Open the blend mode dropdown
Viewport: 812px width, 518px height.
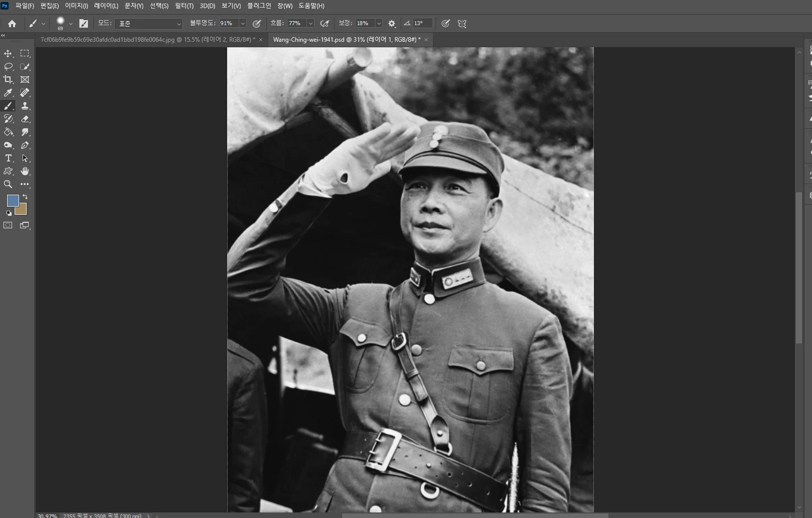click(149, 24)
